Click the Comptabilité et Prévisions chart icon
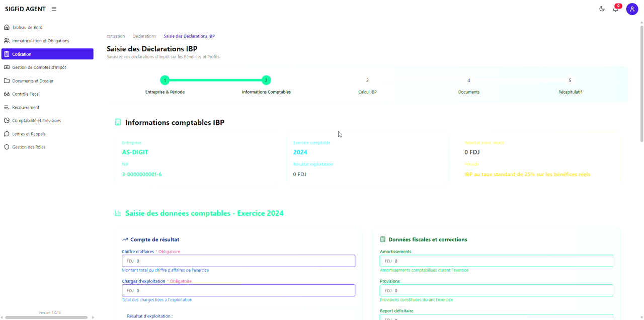The height and width of the screenshot is (320, 644). 7,121
